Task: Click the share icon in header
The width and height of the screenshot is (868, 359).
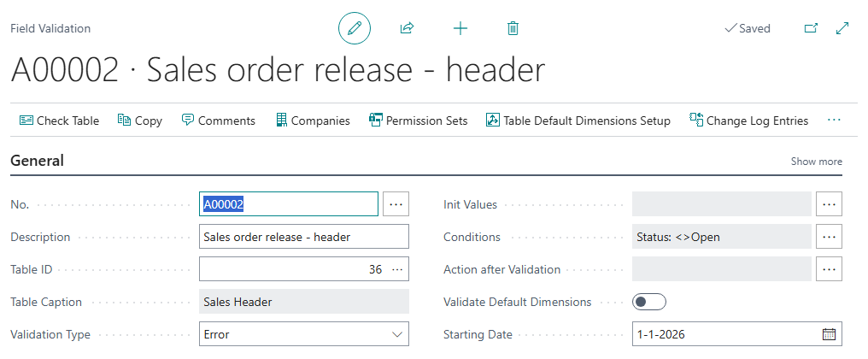Action: point(407,28)
